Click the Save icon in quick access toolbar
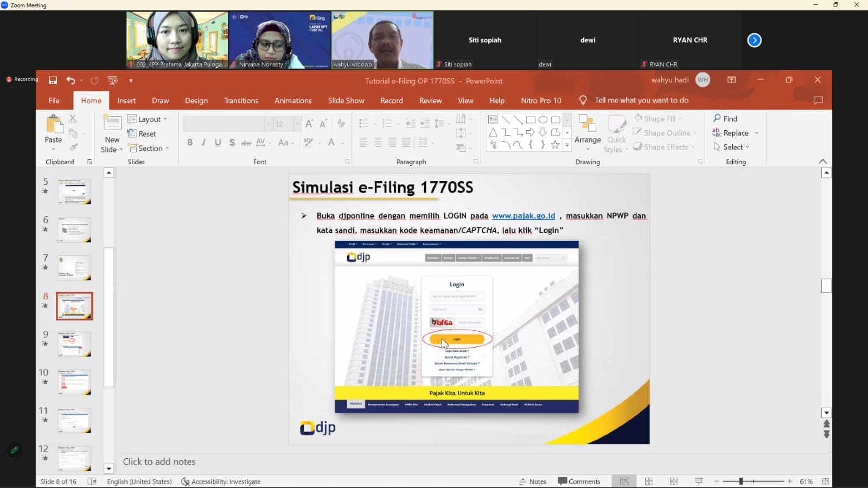This screenshot has width=868, height=488. click(x=53, y=80)
